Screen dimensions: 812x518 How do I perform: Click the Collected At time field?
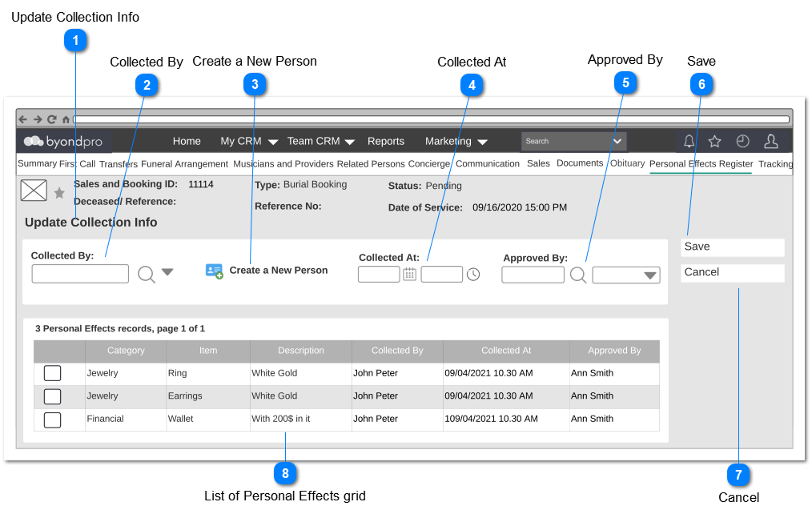click(x=442, y=274)
